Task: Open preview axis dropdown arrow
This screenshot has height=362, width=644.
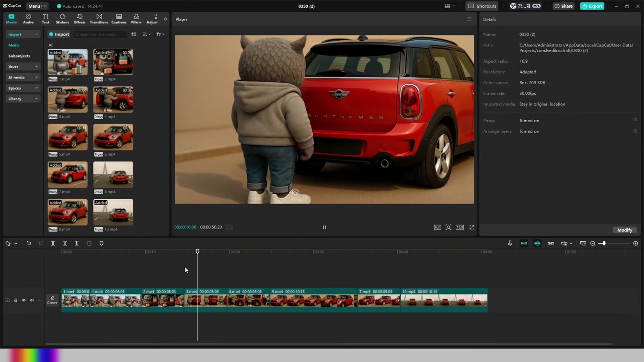Action: coord(571,244)
